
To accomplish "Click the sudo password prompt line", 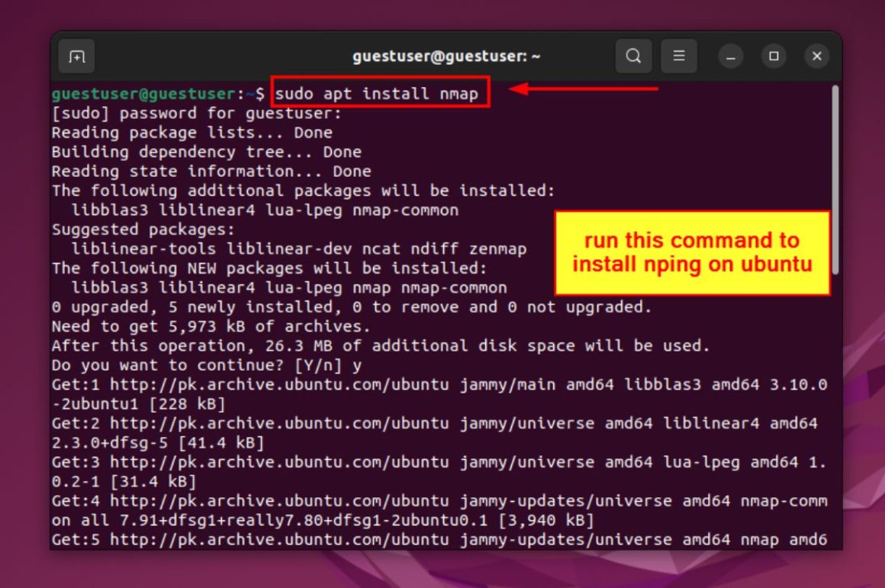I will [196, 114].
